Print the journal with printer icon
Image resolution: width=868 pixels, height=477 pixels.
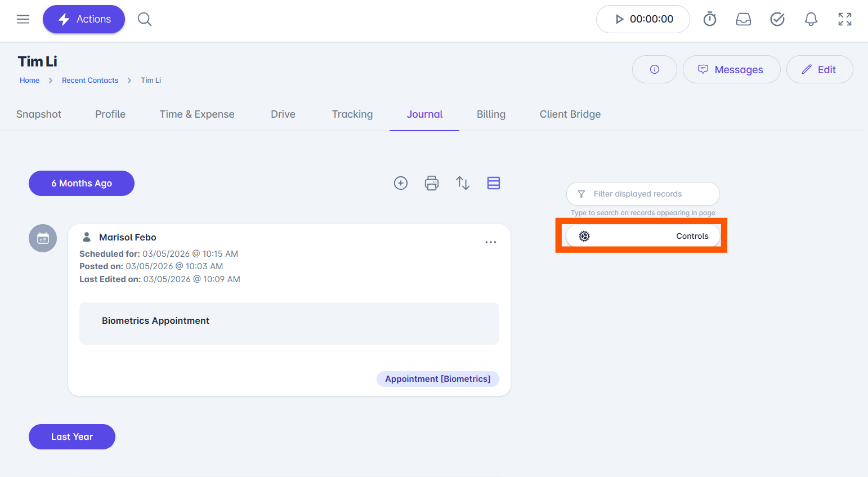(x=432, y=183)
